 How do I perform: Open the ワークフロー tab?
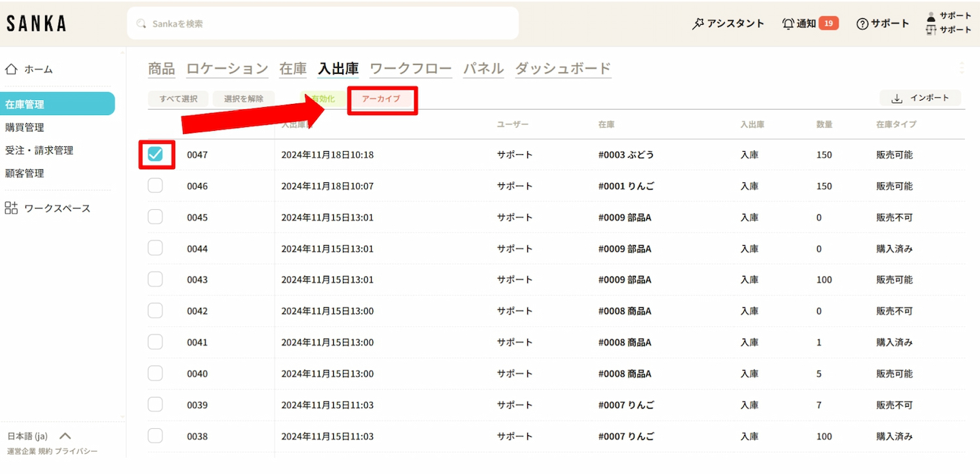tap(411, 69)
